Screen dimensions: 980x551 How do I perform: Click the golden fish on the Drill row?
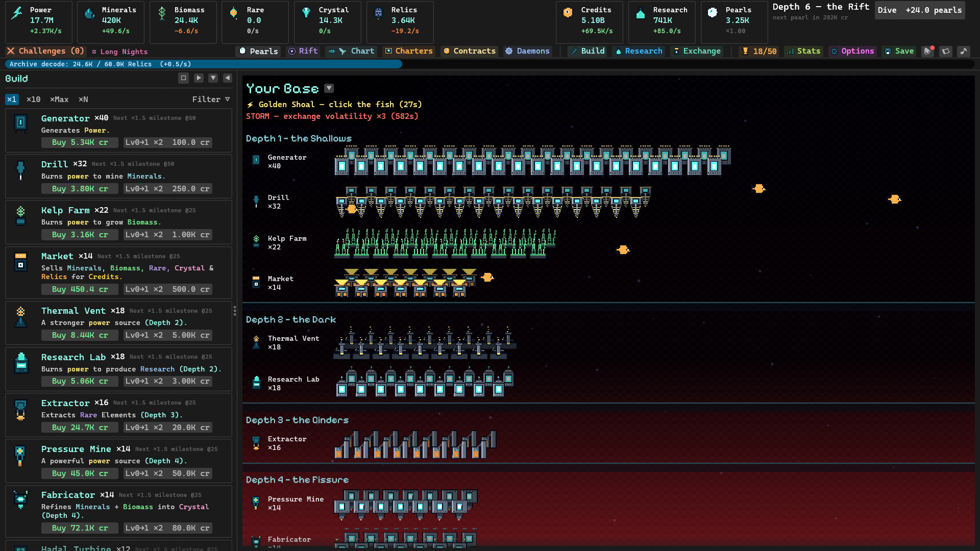tap(351, 209)
